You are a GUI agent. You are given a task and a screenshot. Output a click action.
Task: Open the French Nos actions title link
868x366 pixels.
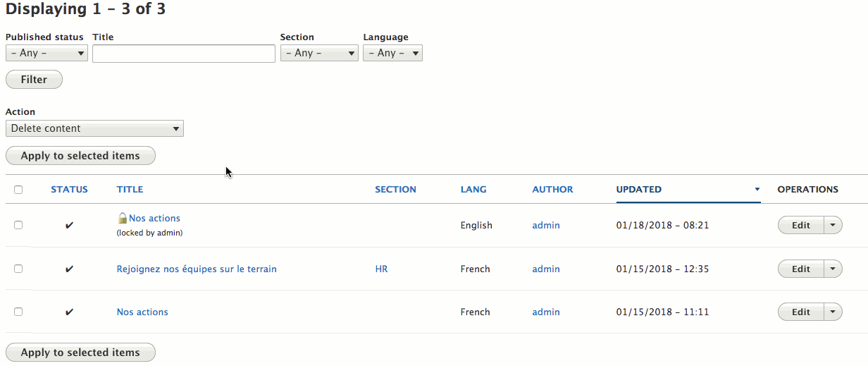tap(142, 312)
